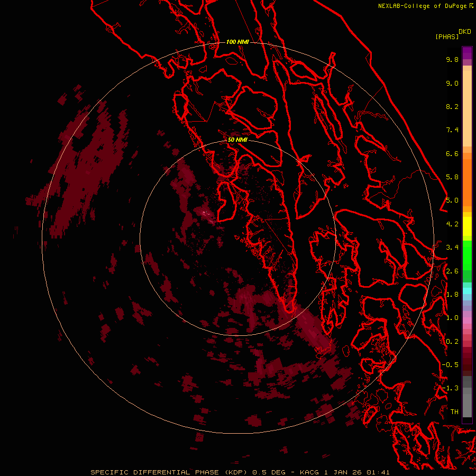The width and height of the screenshot is (476, 476).
Task: Click the 0.2 legend value
Action: (452, 342)
